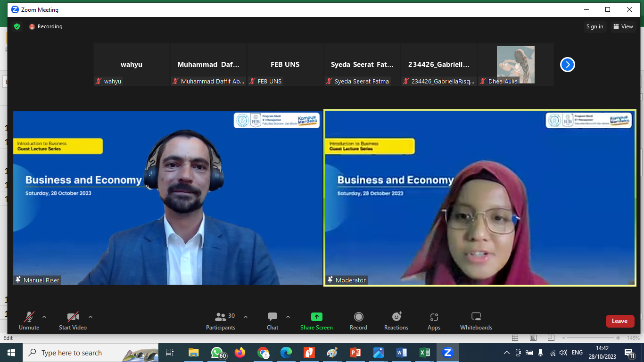Select the FEB UNS participant tile
Viewport: 644px width, 362px height.
coord(285,65)
